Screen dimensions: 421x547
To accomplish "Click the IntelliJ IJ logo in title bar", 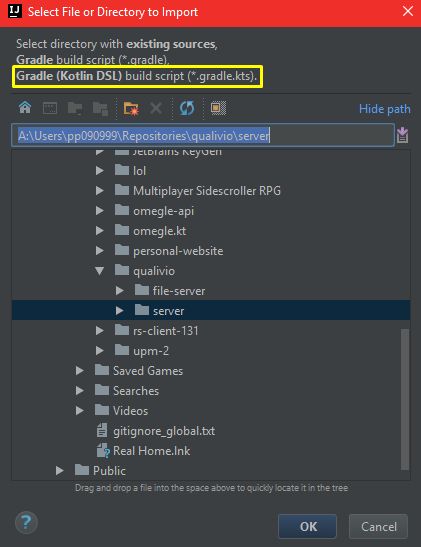I will (15, 11).
